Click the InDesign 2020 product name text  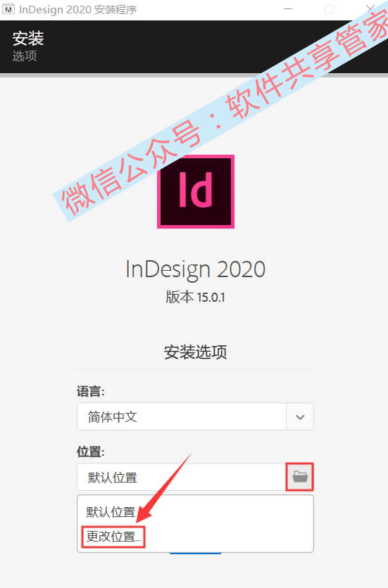[195, 269]
